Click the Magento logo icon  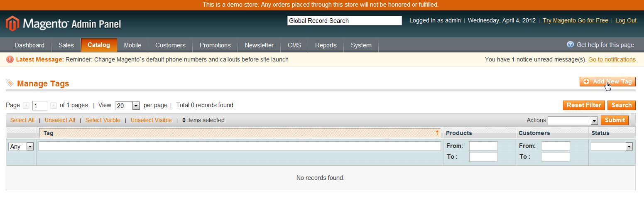click(x=12, y=24)
